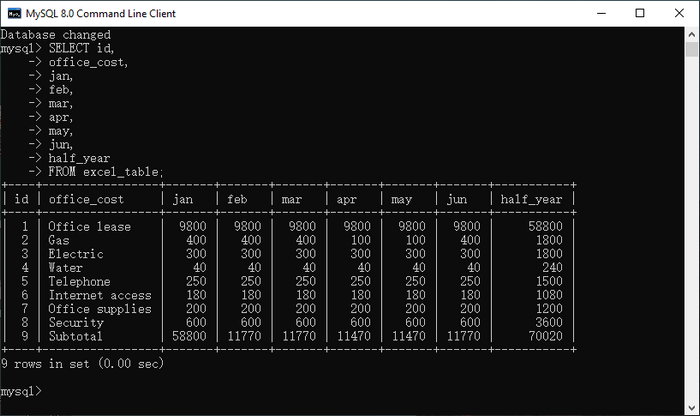Click the 'Internet access' row label
This screenshot has height=416, width=700.
pyautogui.click(x=100, y=295)
